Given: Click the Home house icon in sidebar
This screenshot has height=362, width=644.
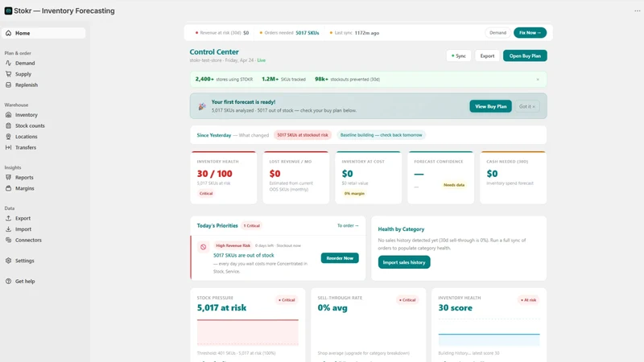Looking at the screenshot, I should click(8, 33).
